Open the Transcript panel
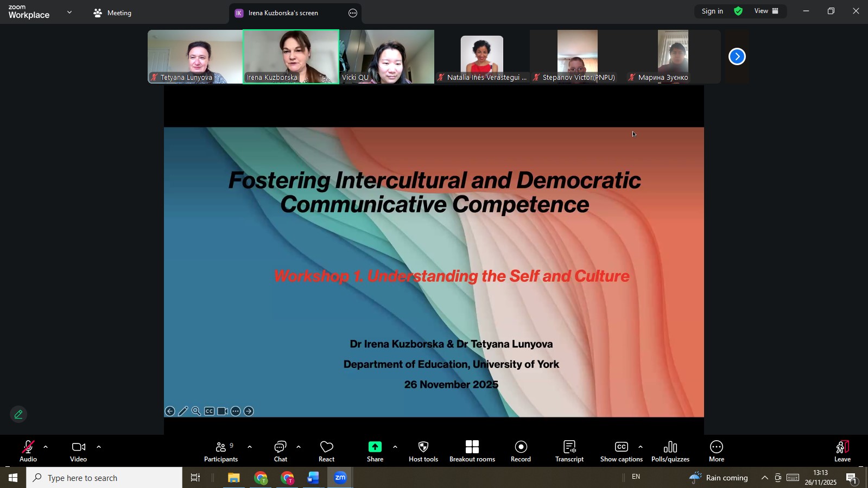868x488 pixels. (x=569, y=451)
